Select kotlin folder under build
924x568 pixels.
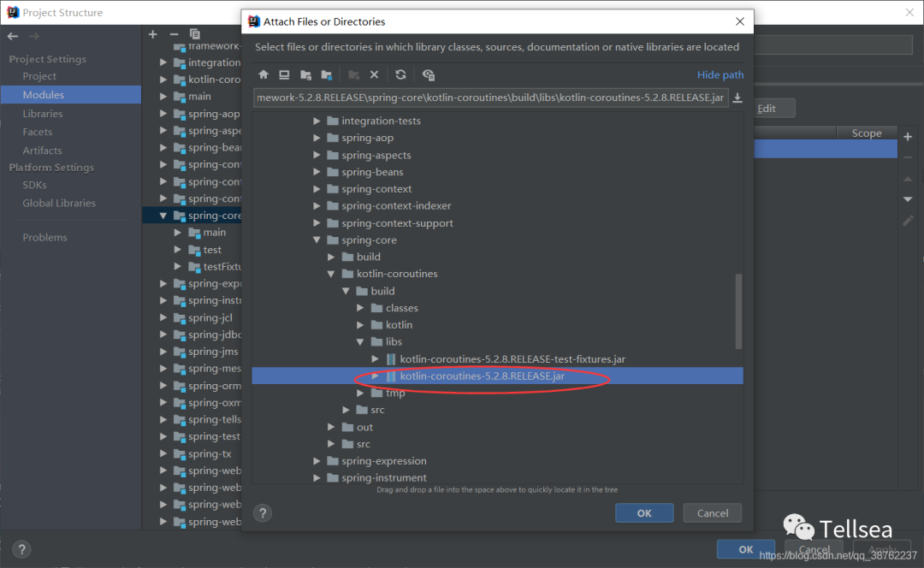(x=399, y=325)
